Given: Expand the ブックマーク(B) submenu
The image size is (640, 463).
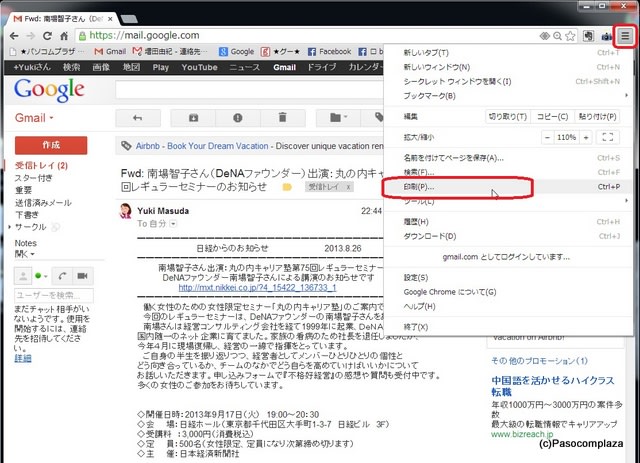Looking at the screenshot, I should tap(509, 96).
